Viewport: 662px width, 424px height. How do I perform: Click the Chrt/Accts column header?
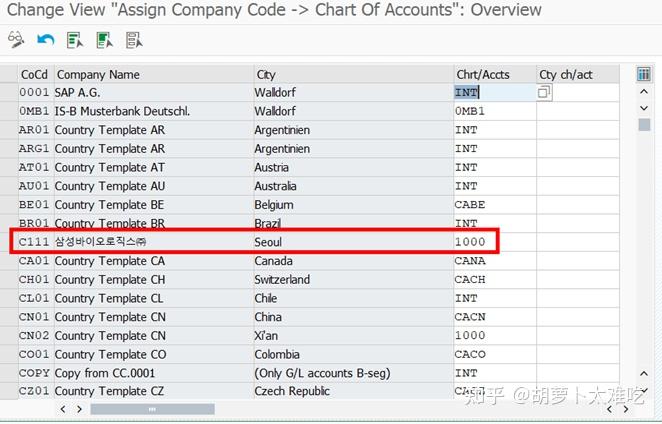click(x=482, y=74)
